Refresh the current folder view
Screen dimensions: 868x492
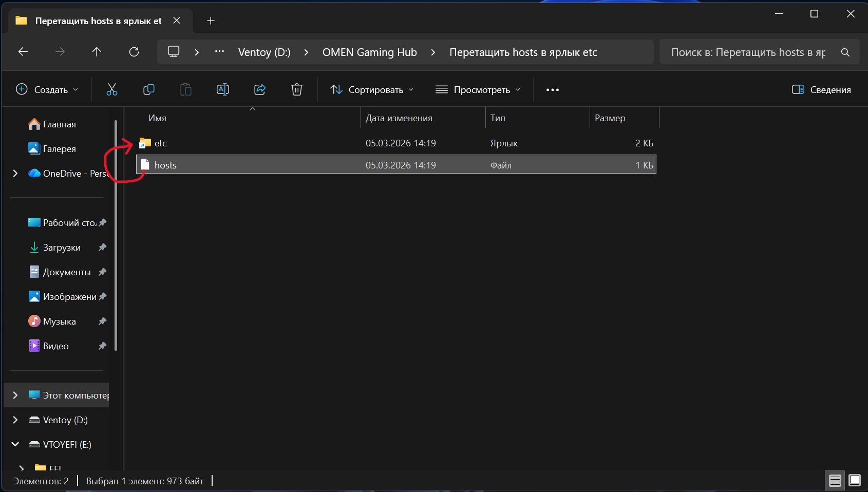coord(134,52)
